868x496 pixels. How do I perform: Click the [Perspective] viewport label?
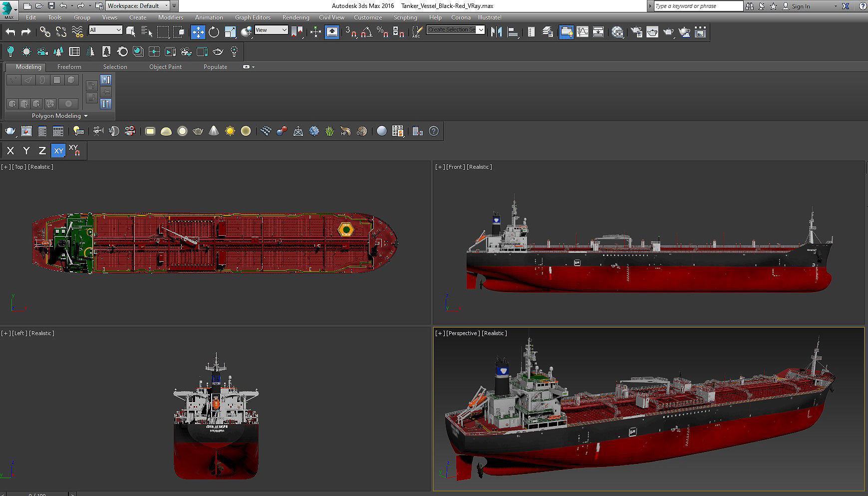(x=463, y=333)
